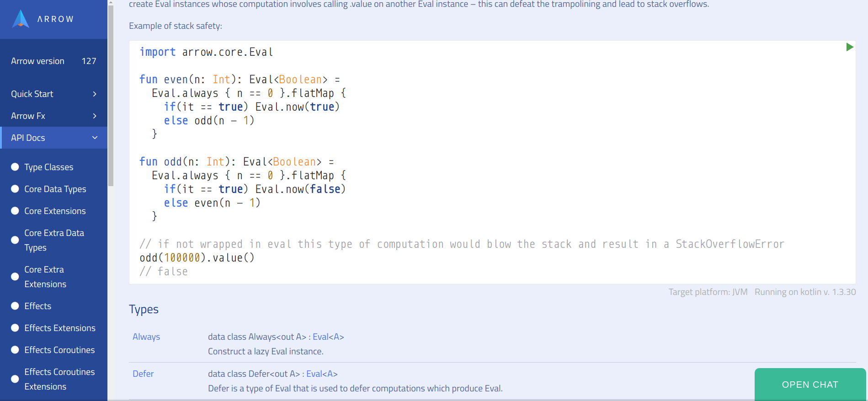The image size is (868, 401).
Task: Run the Eval code example
Action: coord(849,47)
